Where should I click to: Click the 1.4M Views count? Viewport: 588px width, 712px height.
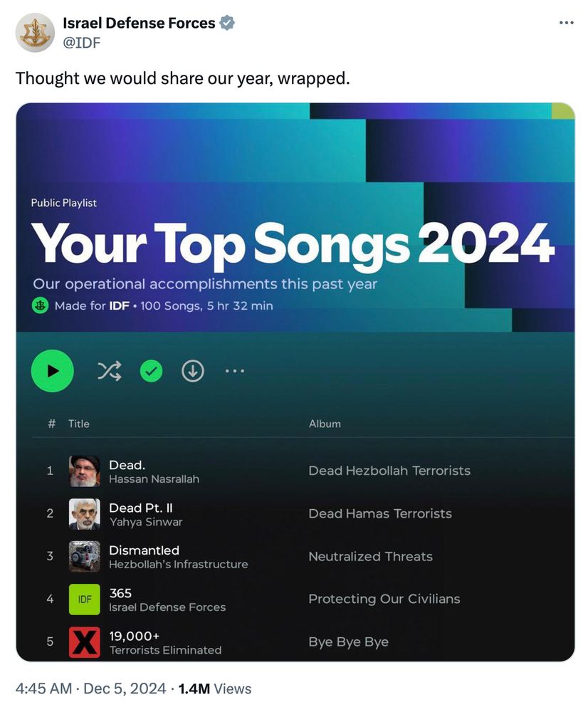[x=214, y=689]
